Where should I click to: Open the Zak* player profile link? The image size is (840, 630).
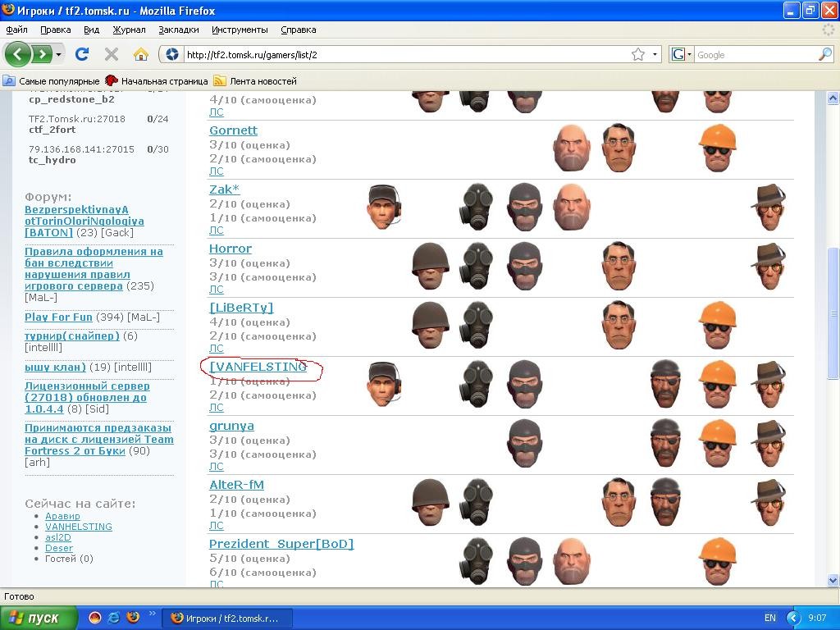click(x=225, y=189)
